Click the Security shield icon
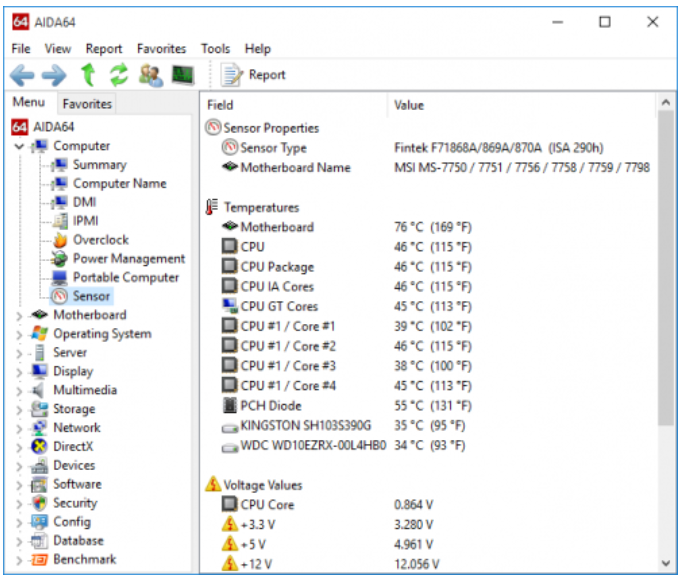 tap(39, 503)
